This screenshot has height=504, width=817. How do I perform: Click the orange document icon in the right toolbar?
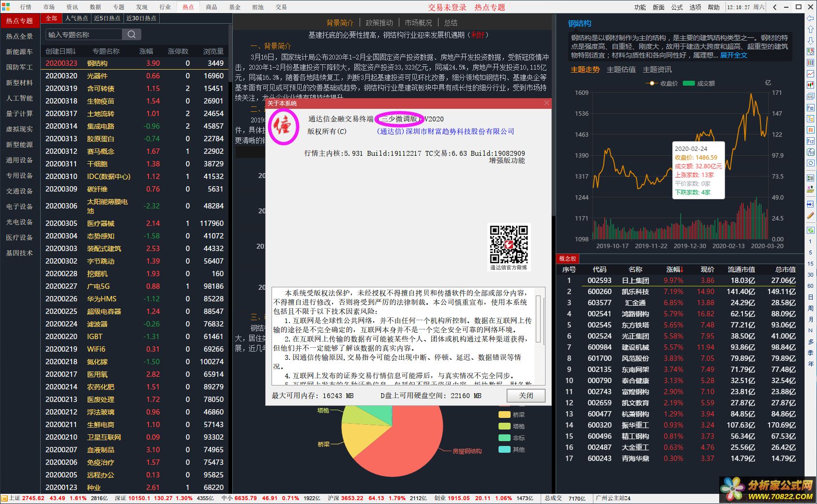coord(810,130)
